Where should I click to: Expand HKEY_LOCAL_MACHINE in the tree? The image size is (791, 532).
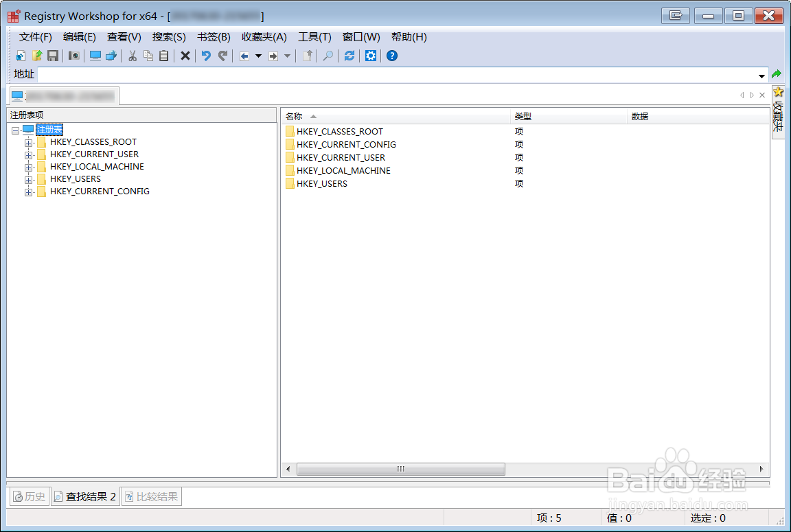(x=28, y=167)
